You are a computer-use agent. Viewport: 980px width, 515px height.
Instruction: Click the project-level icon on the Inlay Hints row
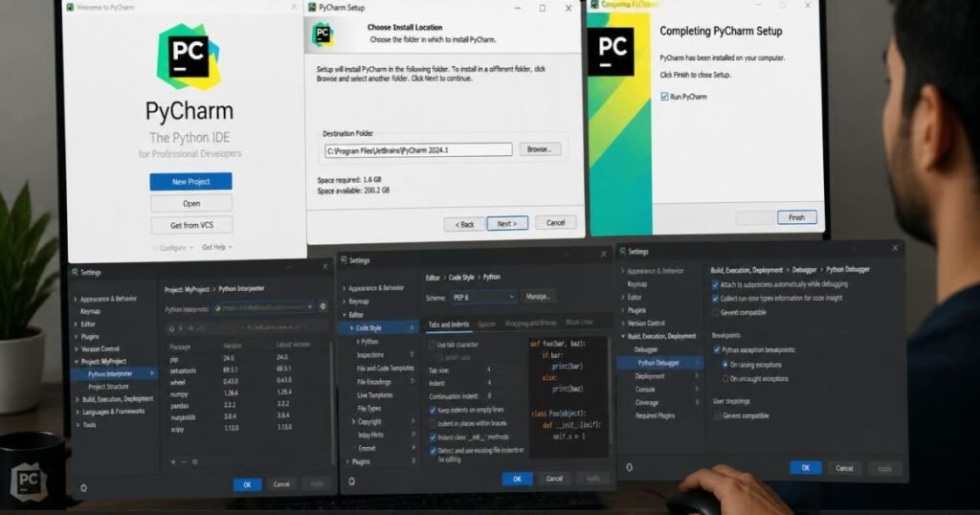pos(413,435)
